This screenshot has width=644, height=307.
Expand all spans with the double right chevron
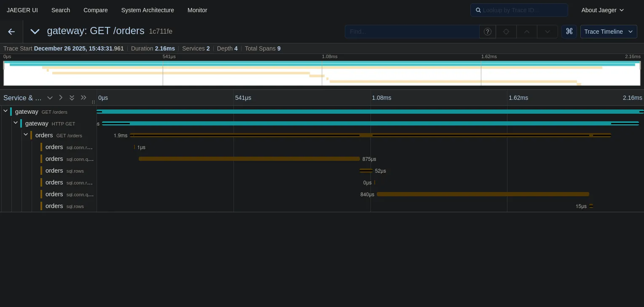click(83, 98)
